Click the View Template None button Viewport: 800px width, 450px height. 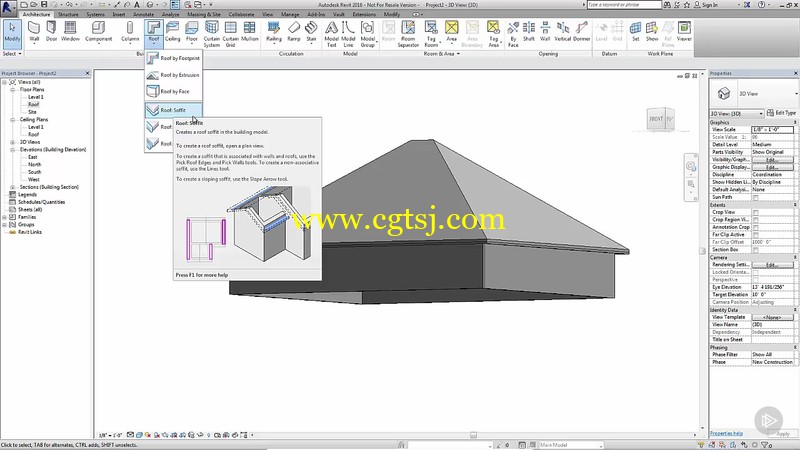pyautogui.click(x=772, y=317)
